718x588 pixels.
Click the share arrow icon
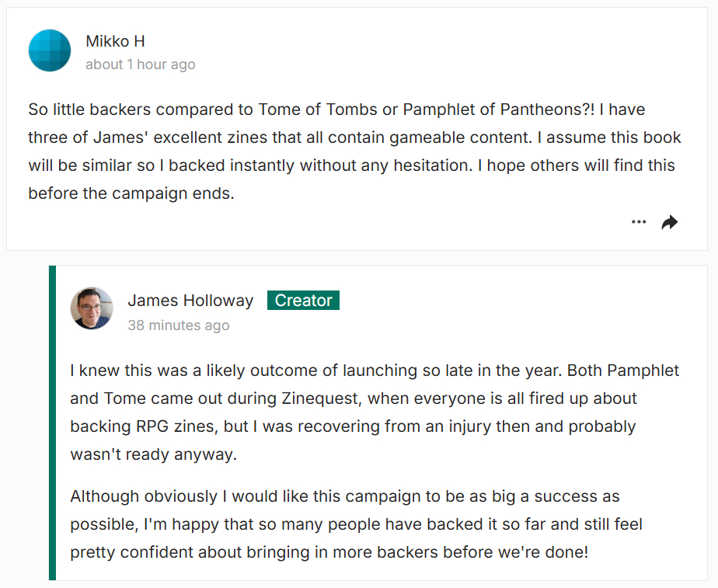pyautogui.click(x=669, y=223)
